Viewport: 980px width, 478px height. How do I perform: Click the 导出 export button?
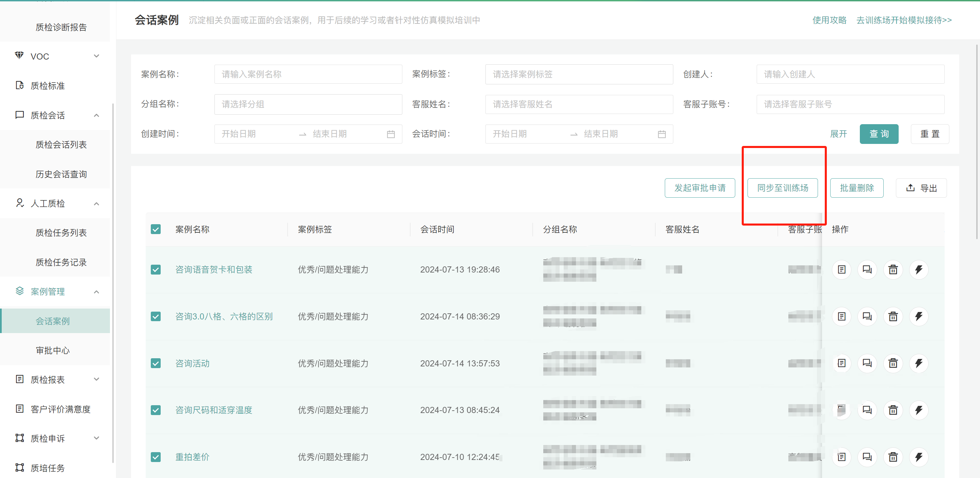(921, 188)
